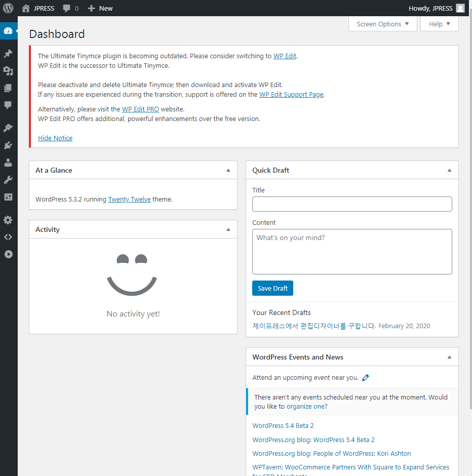Click the Your Recent Drafts label
The width and height of the screenshot is (472, 476).
(x=282, y=312)
